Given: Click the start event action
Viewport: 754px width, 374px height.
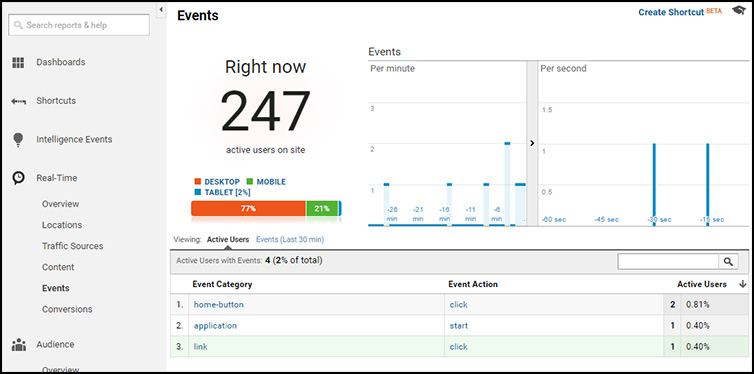Looking at the screenshot, I should [459, 326].
